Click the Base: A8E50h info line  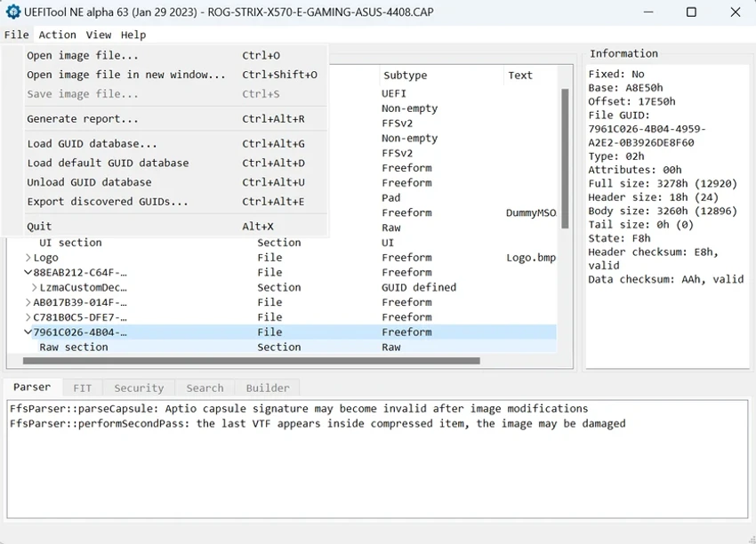(x=625, y=88)
